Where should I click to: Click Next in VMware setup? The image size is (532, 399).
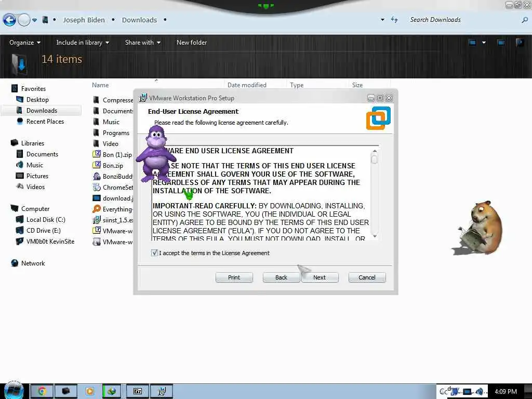(x=320, y=277)
